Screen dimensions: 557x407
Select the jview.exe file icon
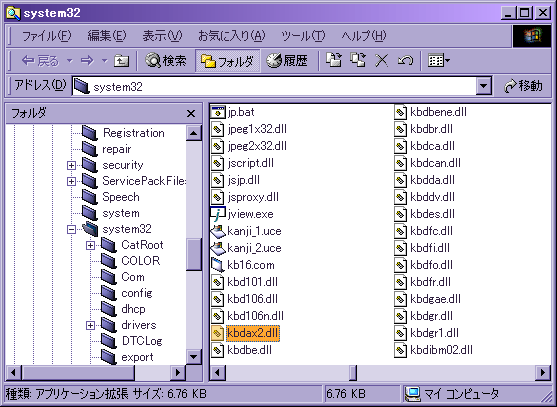pyautogui.click(x=218, y=214)
